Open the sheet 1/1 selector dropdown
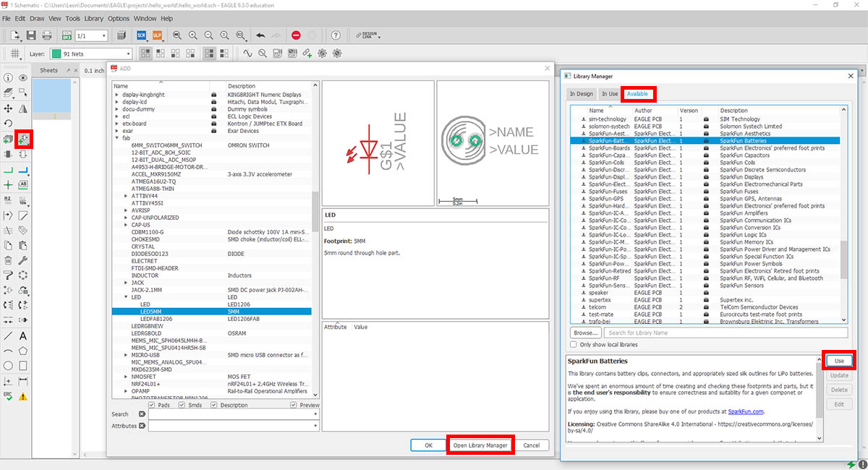 (x=91, y=35)
